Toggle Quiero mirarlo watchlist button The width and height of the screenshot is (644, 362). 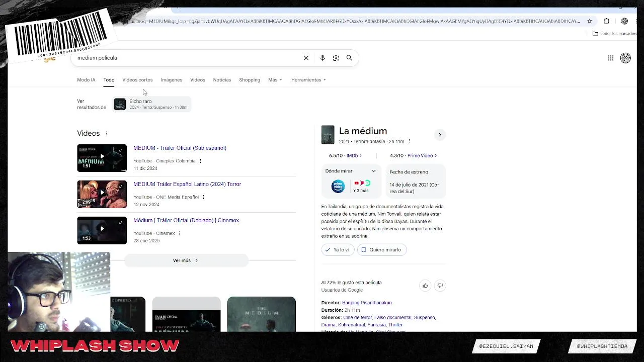pos(382,250)
